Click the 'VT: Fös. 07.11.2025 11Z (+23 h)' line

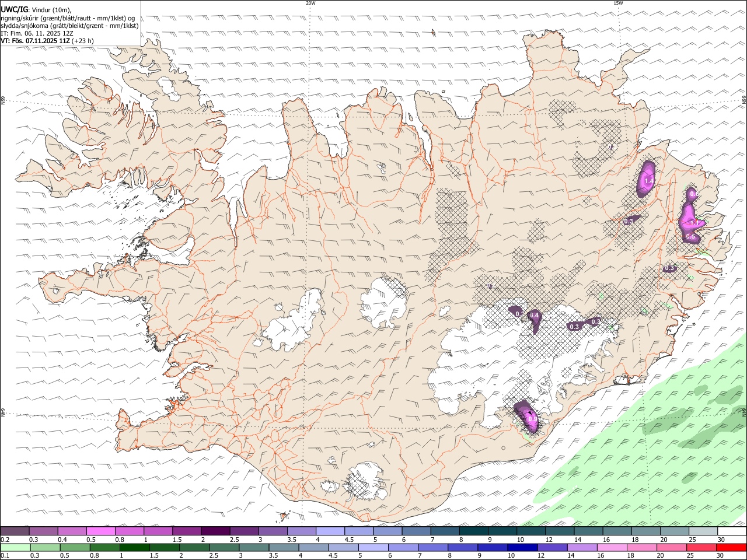click(x=48, y=41)
